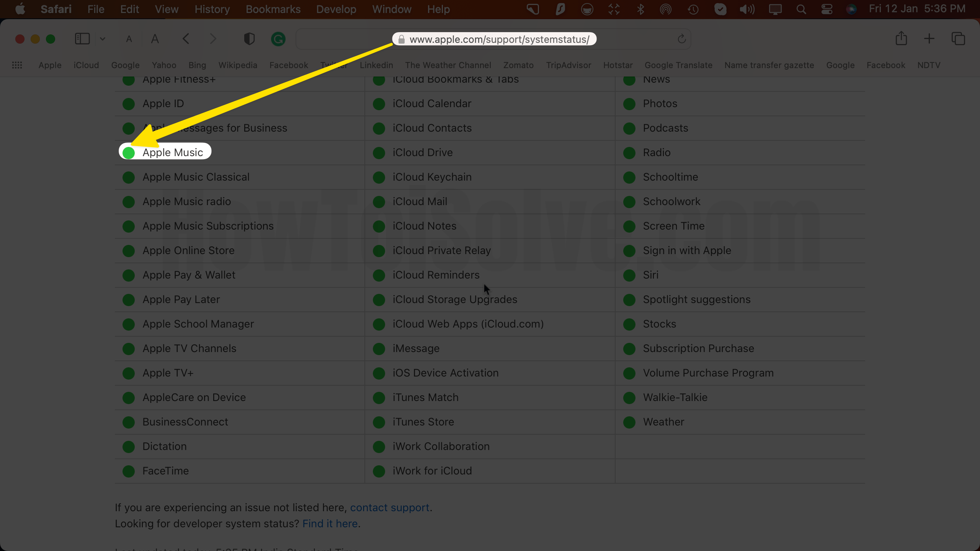Open the volume control in the menu bar
Viewport: 980px width, 551px height.
(x=747, y=9)
